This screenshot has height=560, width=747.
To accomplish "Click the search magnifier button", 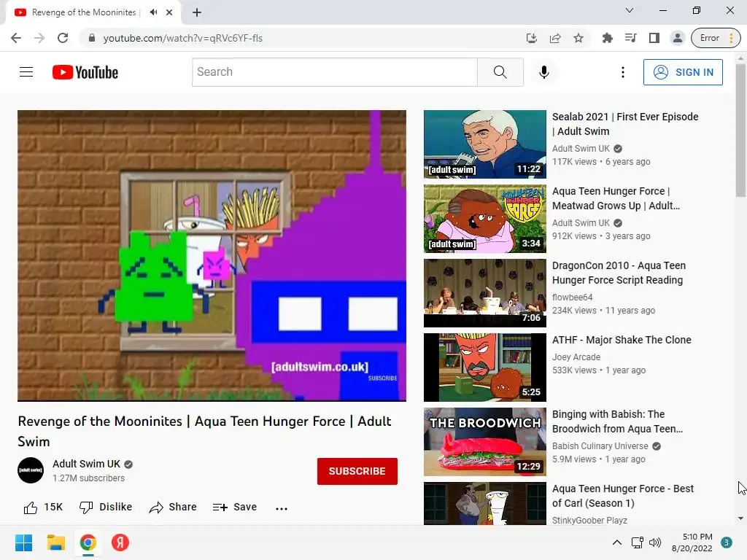I will tap(500, 72).
